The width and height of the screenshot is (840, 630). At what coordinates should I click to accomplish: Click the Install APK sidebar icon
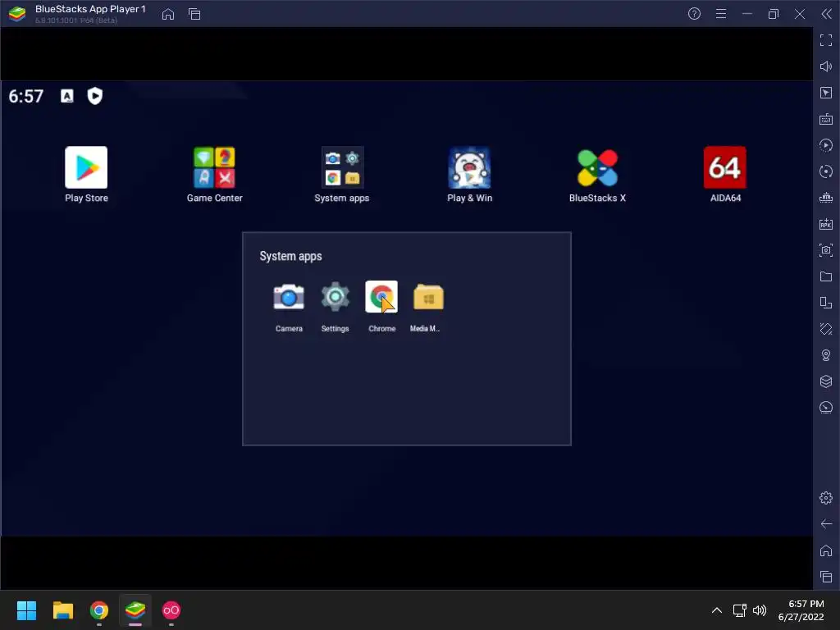click(x=826, y=224)
